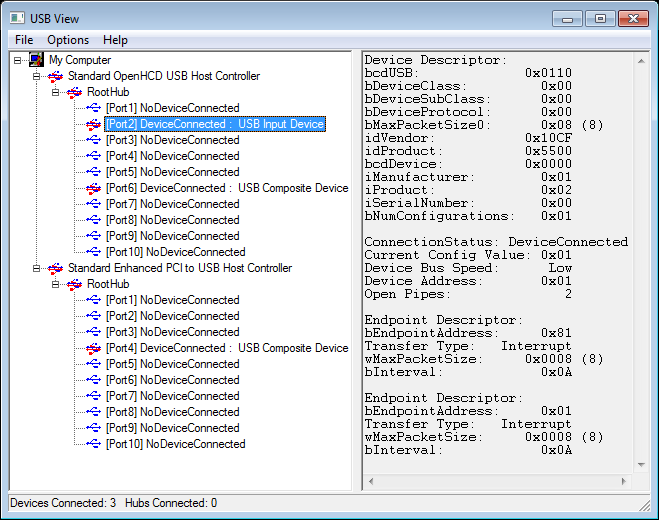Click the USB icon of Port6 USB Composite Device
Viewport: 659px width, 520px height.
(x=93, y=188)
